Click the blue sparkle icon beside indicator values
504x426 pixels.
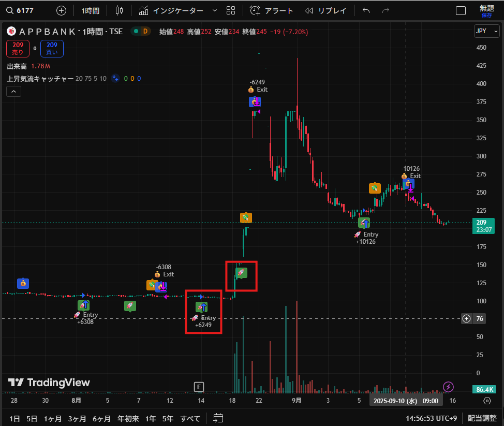pyautogui.click(x=115, y=79)
